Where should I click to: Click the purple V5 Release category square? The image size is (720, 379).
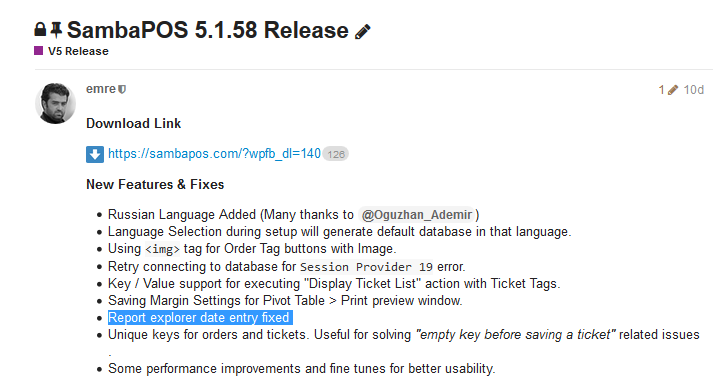click(39, 51)
